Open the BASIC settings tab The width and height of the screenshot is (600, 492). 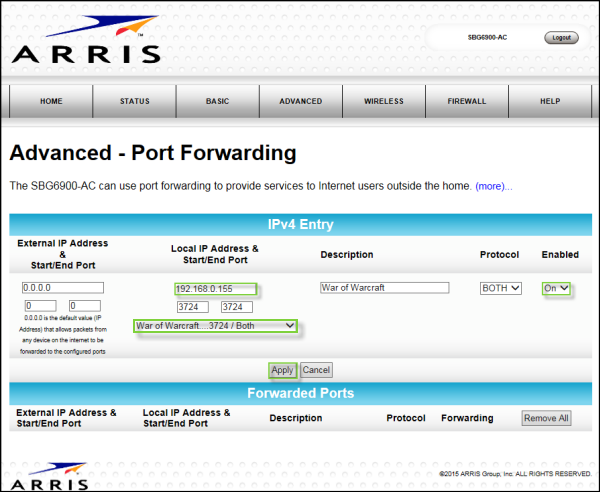click(x=217, y=101)
